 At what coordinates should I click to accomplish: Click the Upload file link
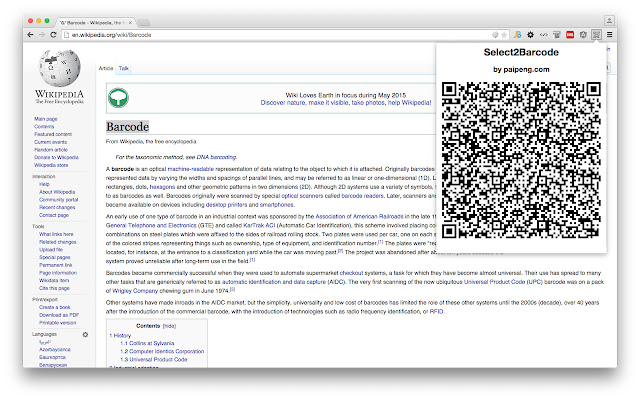51,250
